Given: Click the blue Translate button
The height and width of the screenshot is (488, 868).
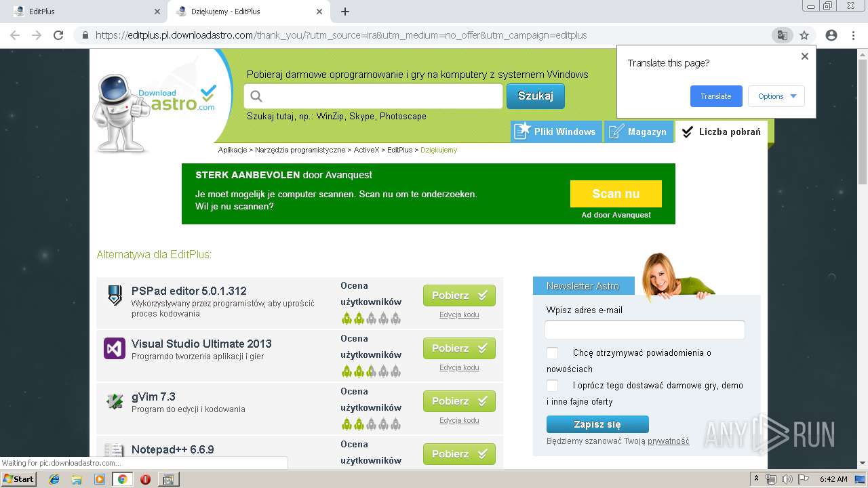Looking at the screenshot, I should tap(716, 96).
